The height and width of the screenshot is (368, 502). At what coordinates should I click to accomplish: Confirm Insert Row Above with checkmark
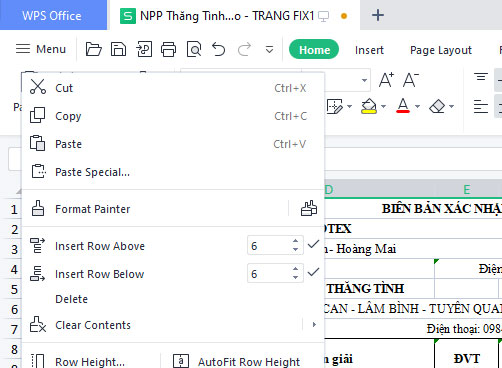coord(313,244)
